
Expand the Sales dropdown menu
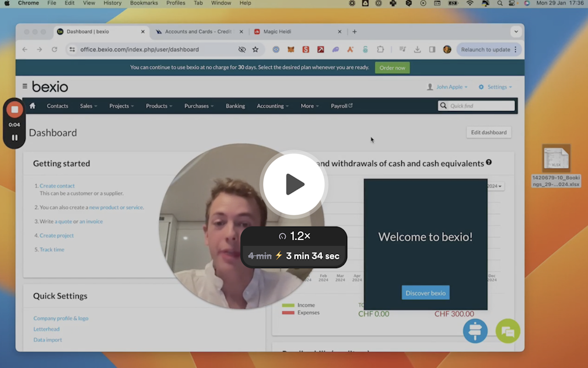89,106
